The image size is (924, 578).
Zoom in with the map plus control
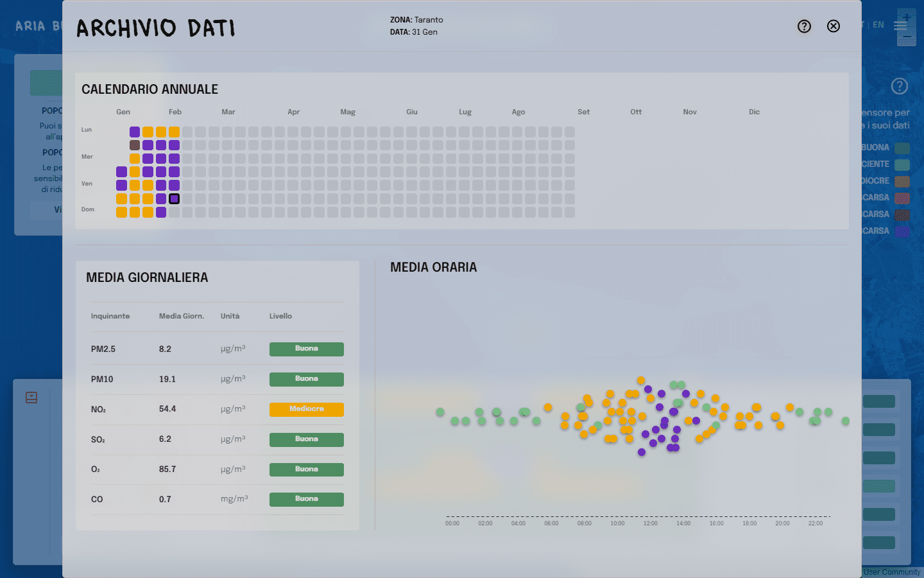(907, 16)
